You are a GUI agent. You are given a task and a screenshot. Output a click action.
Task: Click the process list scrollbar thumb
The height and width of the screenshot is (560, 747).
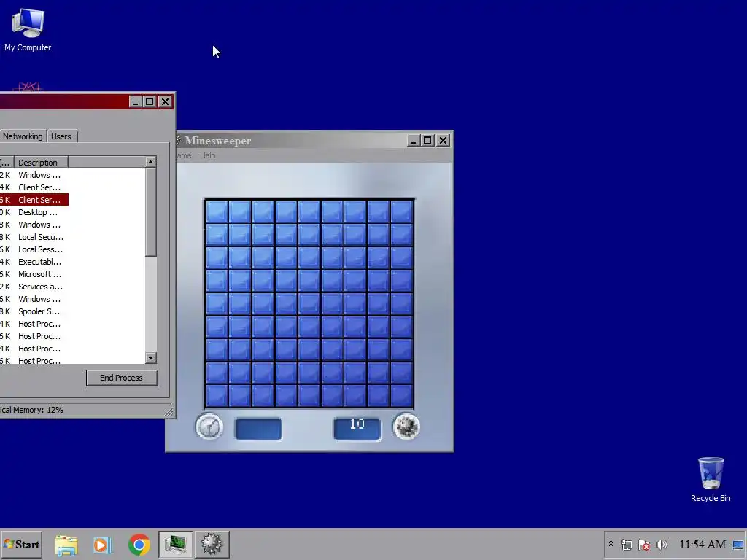coord(151,212)
